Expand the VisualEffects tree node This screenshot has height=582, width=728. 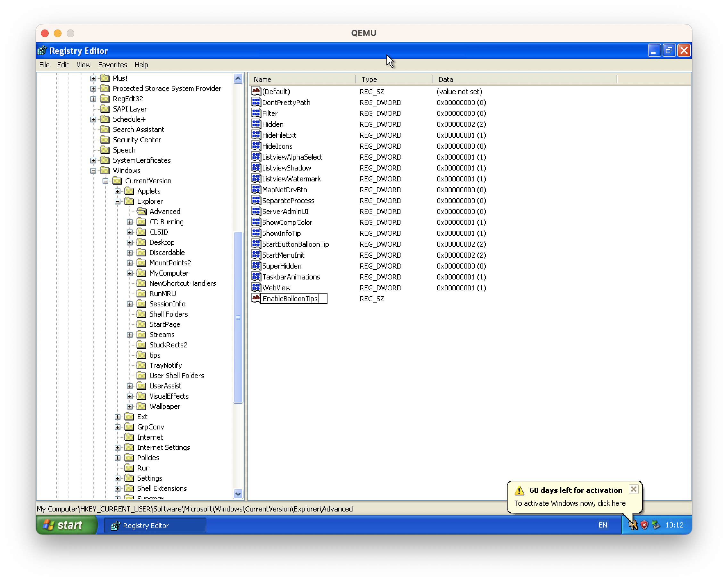(130, 396)
